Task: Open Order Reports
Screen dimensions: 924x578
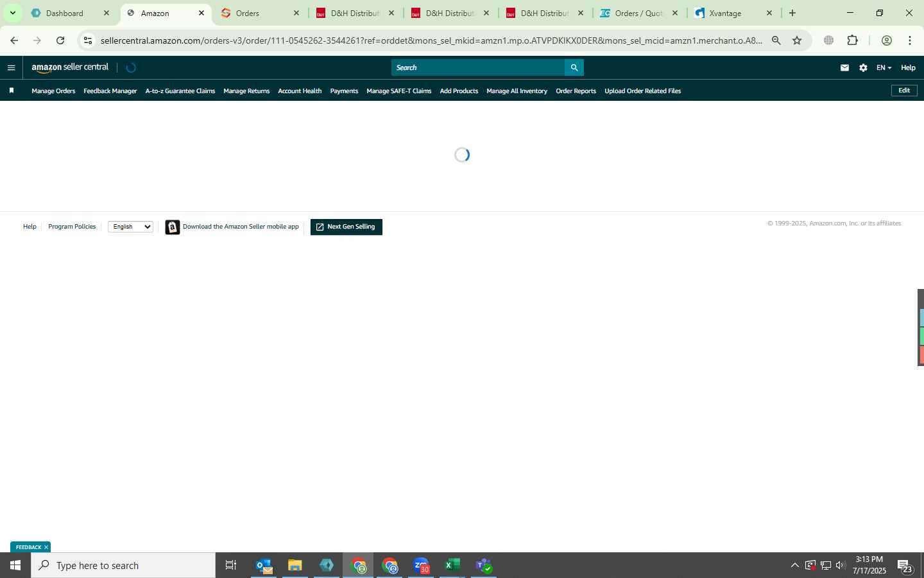Action: 576,91
